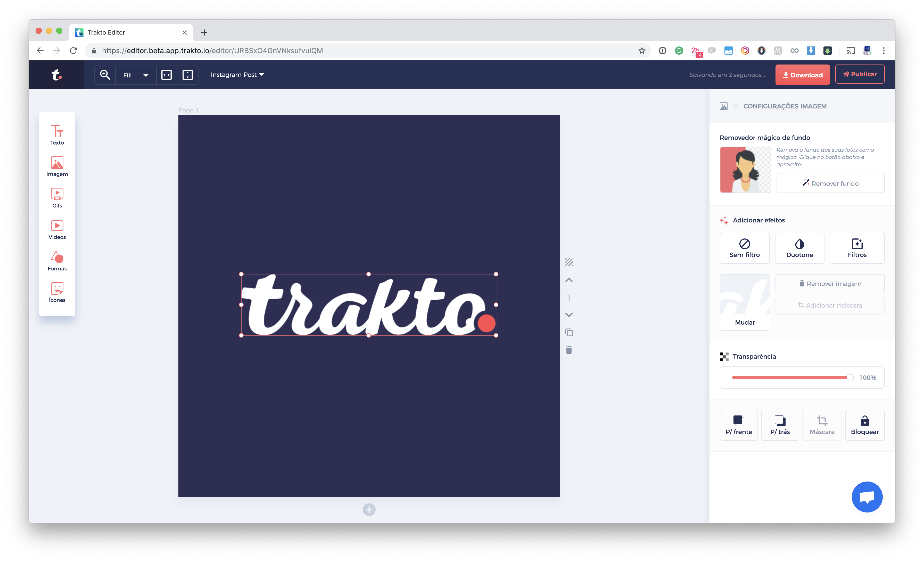Collapse the Configurações Imagem panel

pyautogui.click(x=735, y=106)
